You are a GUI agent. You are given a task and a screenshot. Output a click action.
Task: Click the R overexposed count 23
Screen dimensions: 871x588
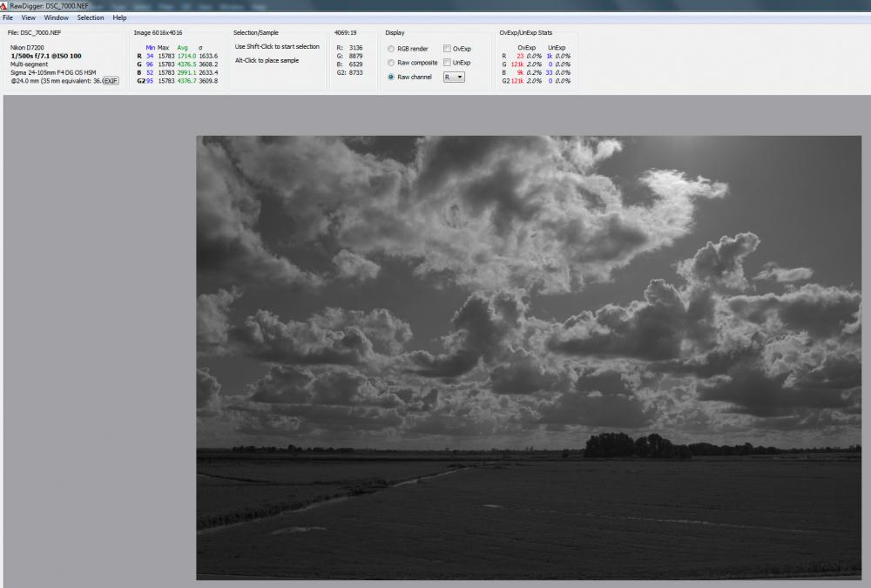pos(520,56)
